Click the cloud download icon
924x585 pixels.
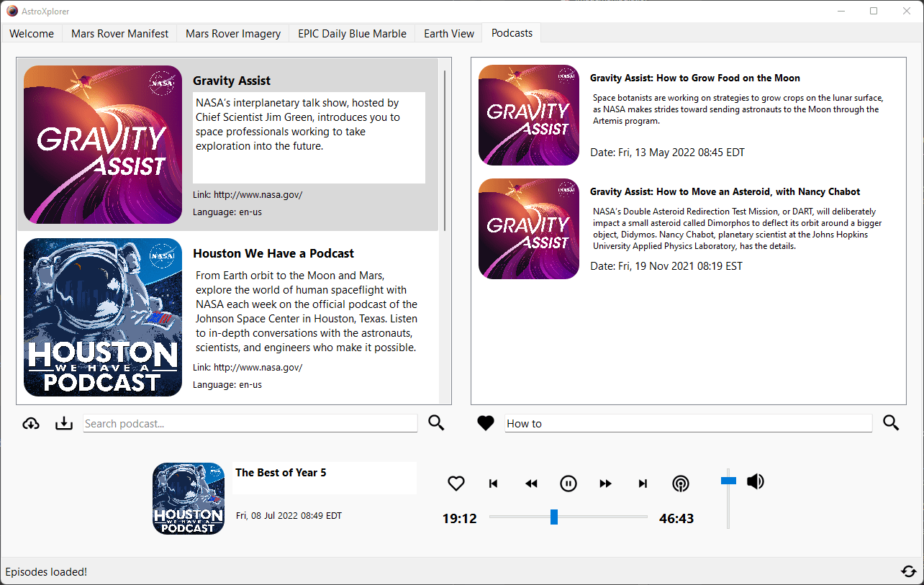(x=31, y=423)
